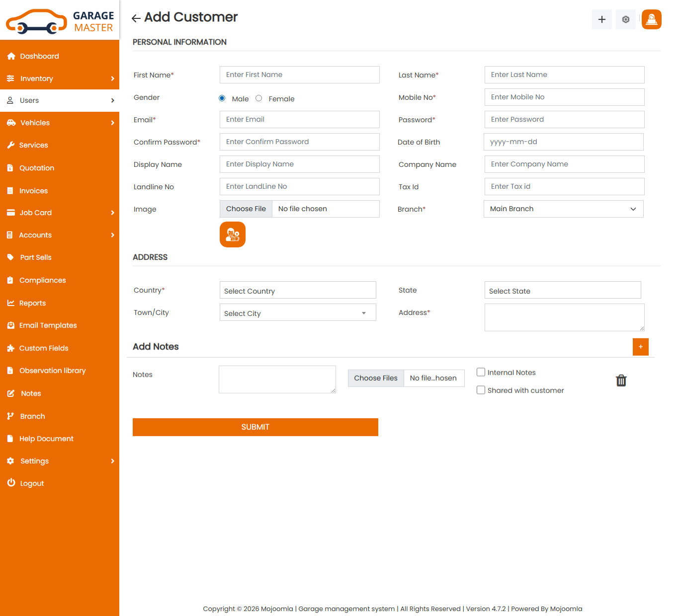
Task: Add another note with orange plus button
Action: click(x=640, y=347)
